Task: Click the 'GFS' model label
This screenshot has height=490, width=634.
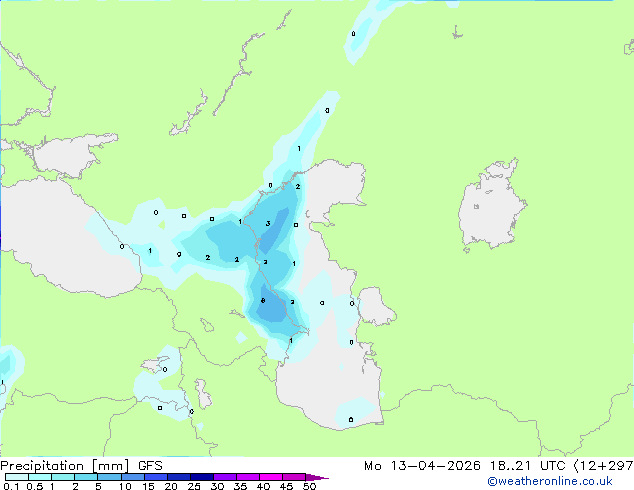Action: [150, 466]
